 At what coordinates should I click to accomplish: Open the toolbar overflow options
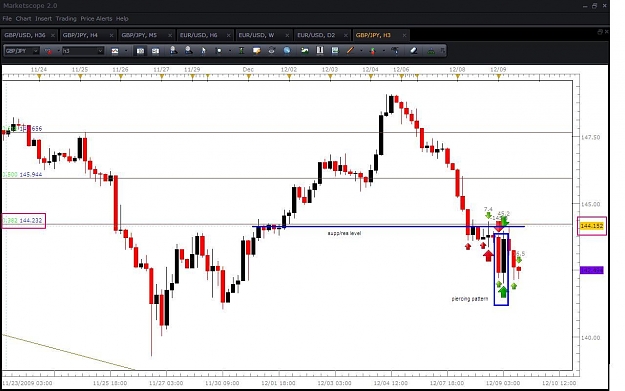(442, 51)
